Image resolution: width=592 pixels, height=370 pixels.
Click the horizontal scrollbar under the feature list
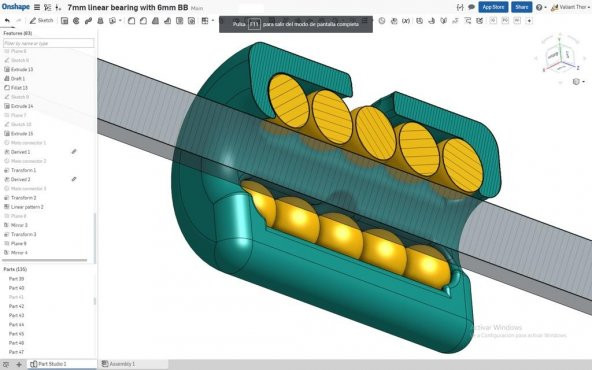click(45, 260)
